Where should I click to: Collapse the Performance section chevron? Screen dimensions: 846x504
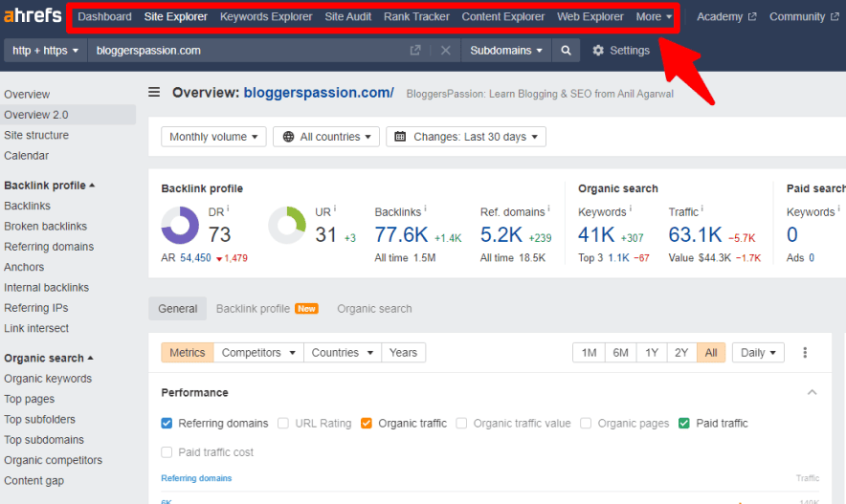click(812, 392)
